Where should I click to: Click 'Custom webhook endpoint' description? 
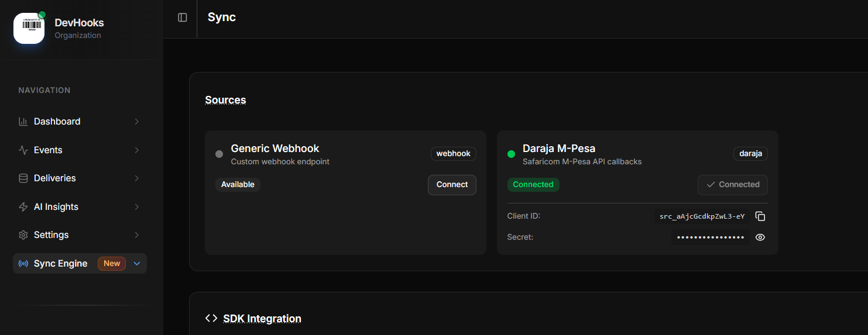pos(280,162)
